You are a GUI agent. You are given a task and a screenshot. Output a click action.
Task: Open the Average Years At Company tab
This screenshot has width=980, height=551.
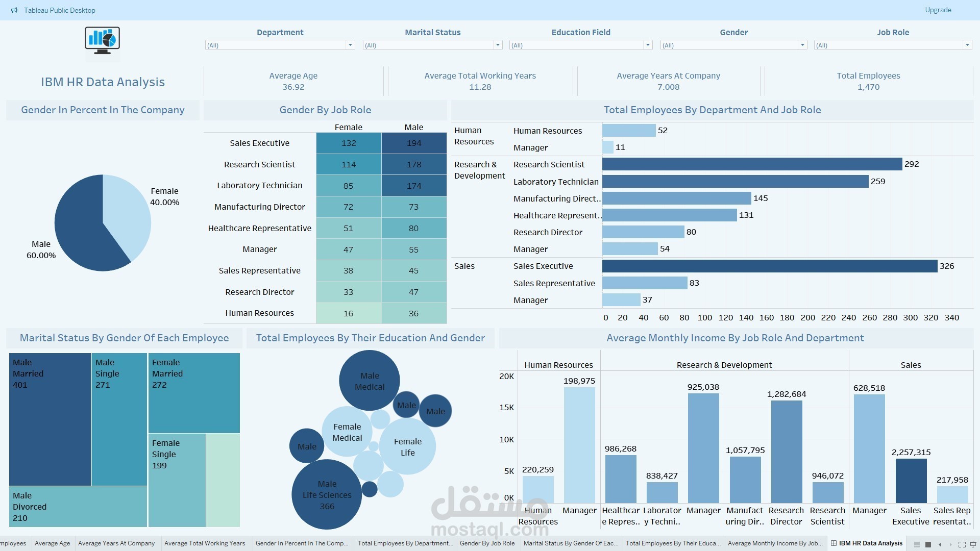point(116,543)
